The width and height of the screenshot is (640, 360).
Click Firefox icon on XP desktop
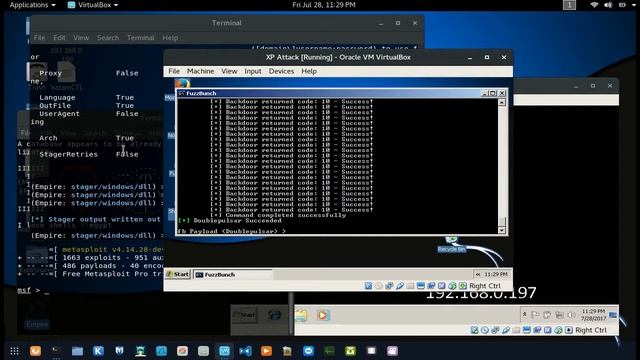(182, 83)
